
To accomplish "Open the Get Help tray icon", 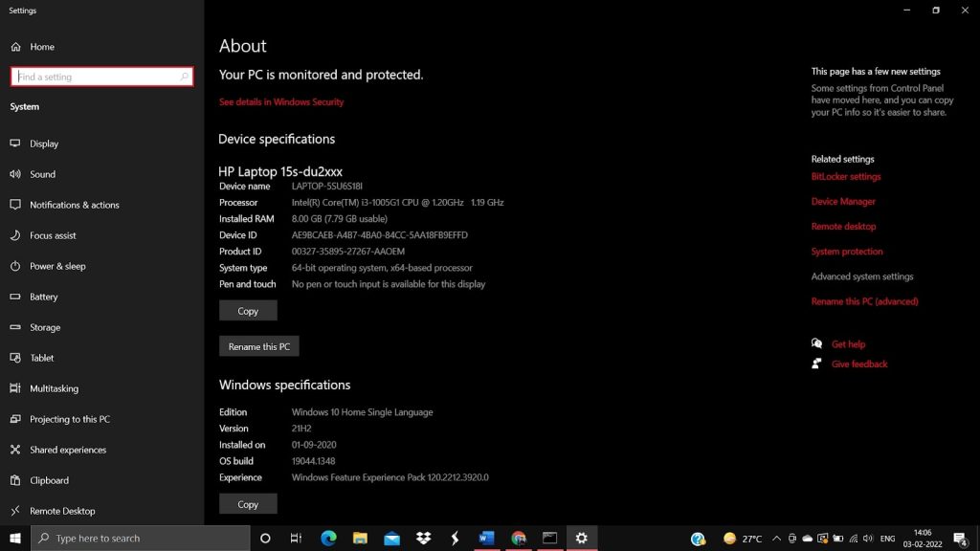I will point(698,539).
